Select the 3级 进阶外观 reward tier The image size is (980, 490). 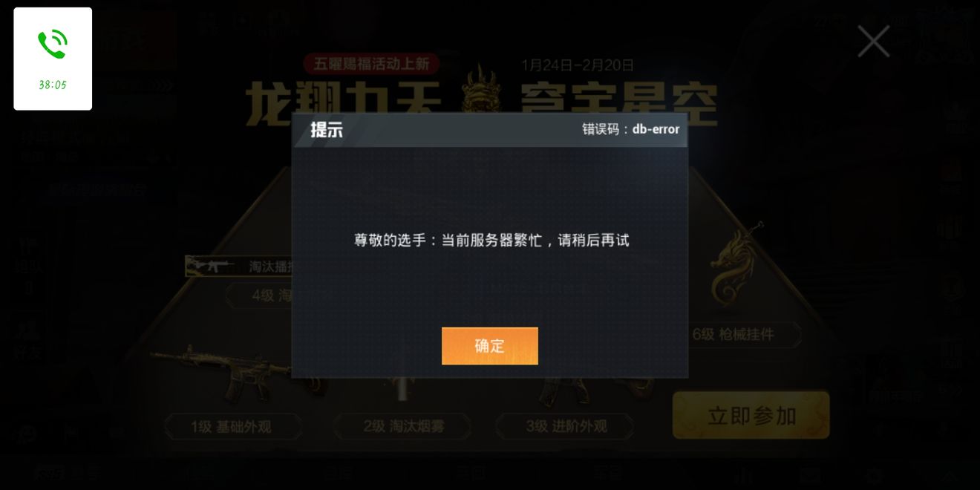[566, 427]
